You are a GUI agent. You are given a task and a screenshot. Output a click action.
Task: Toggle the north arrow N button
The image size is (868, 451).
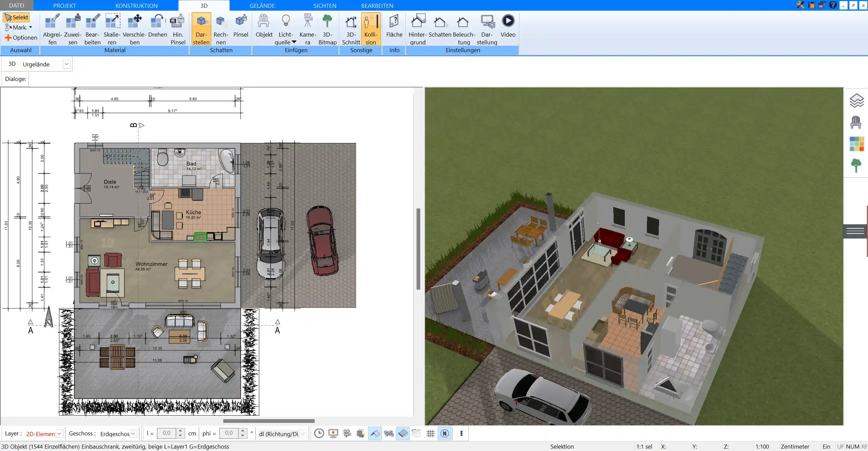click(x=445, y=433)
